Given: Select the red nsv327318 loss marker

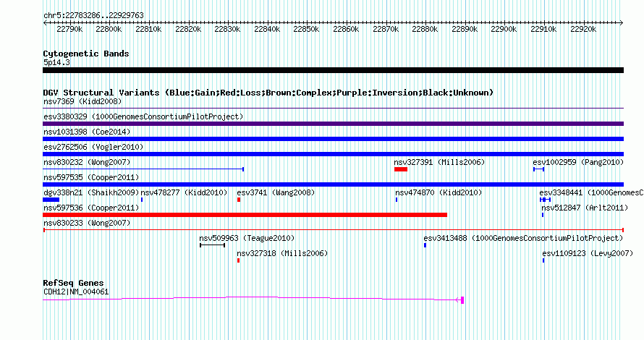Looking at the screenshot, I should point(238,260).
